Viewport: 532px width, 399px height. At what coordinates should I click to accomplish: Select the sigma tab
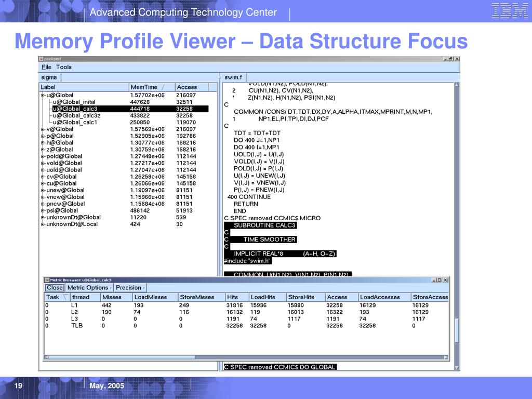(49, 77)
